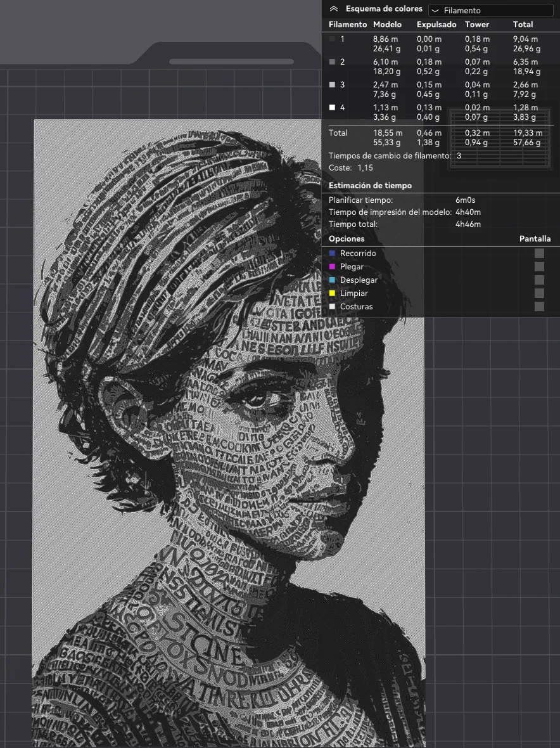
Task: Select the 6,35 m total value
Action: click(525, 62)
